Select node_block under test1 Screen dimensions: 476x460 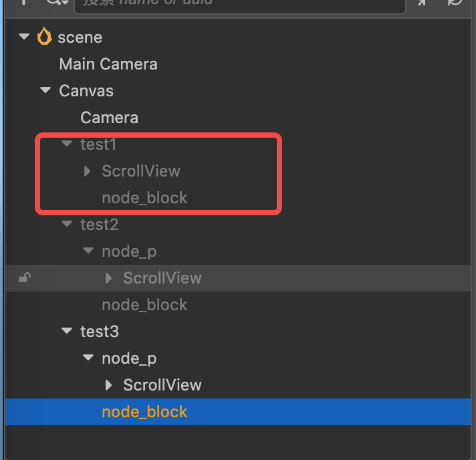pos(144,198)
